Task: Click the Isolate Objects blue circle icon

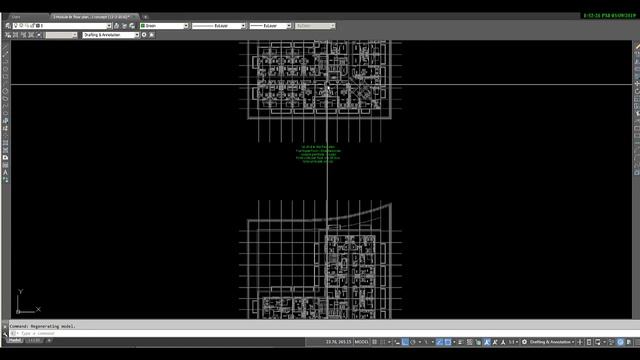Action: click(620, 342)
